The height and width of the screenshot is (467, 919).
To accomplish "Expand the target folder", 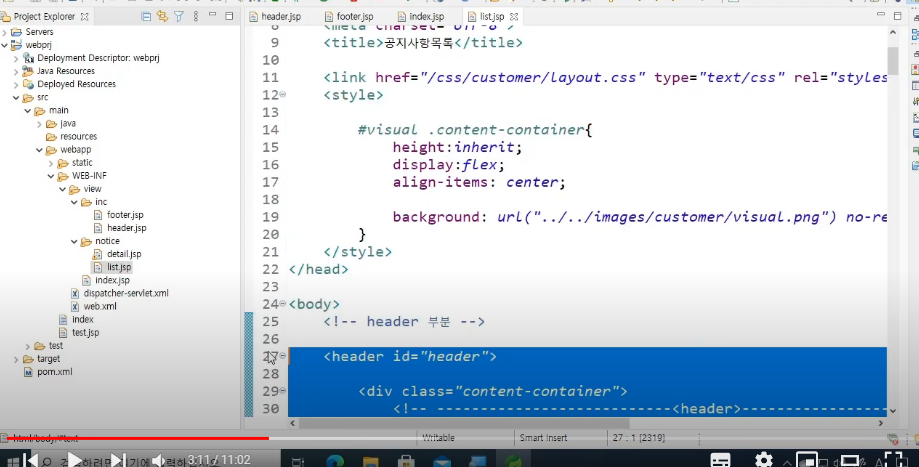I will (16, 359).
